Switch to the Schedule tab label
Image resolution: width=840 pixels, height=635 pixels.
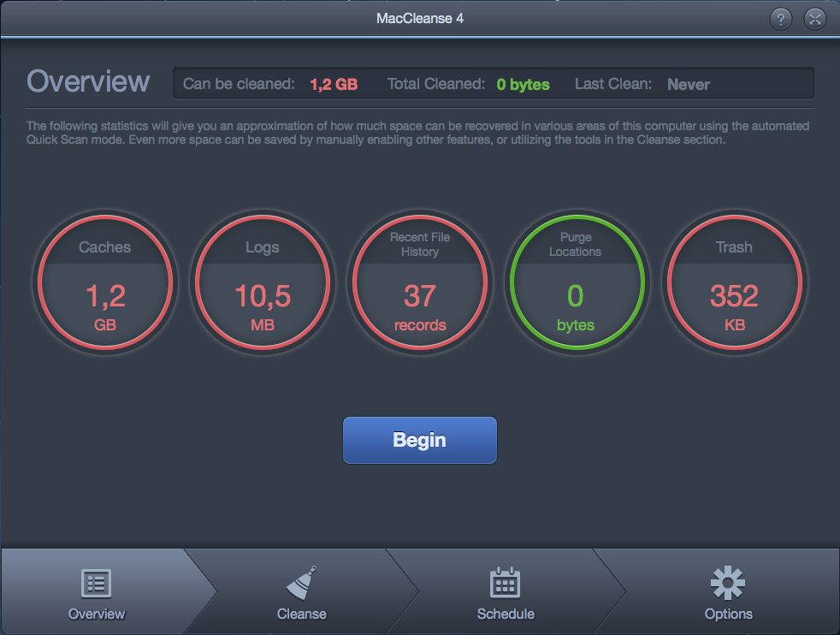(x=506, y=614)
